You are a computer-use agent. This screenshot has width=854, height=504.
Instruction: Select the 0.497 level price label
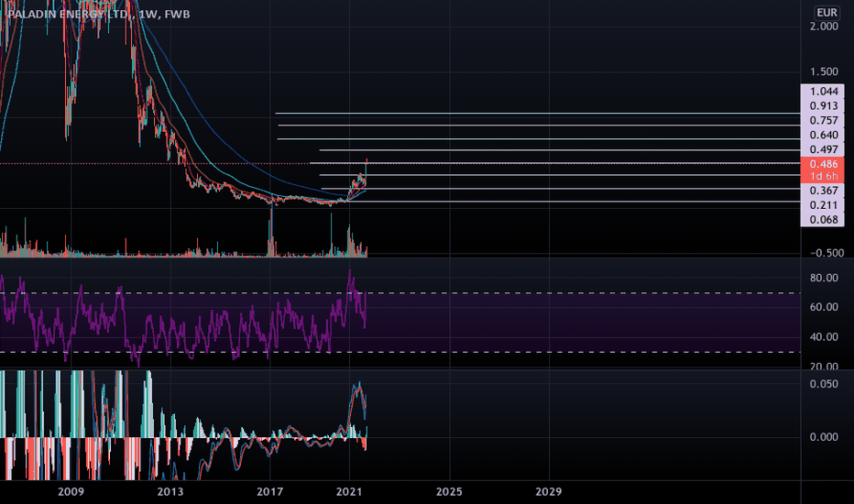click(823, 150)
